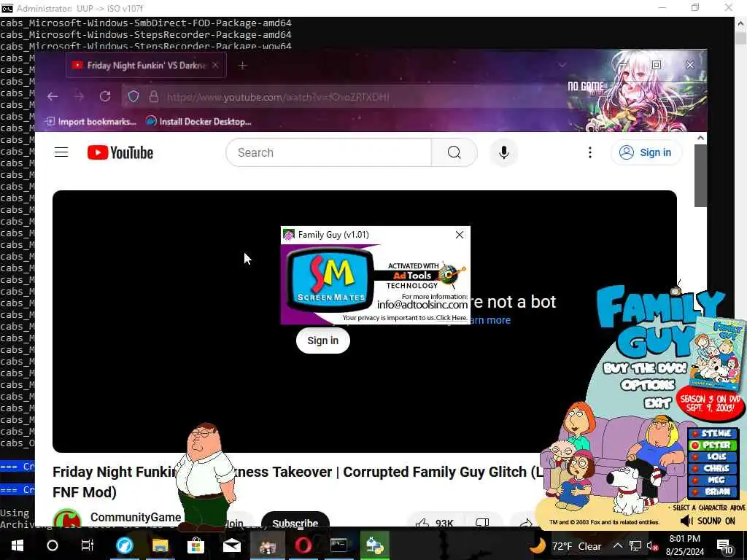Click the YouTube logo
Viewport: 747px width, 560px height.
click(x=120, y=152)
